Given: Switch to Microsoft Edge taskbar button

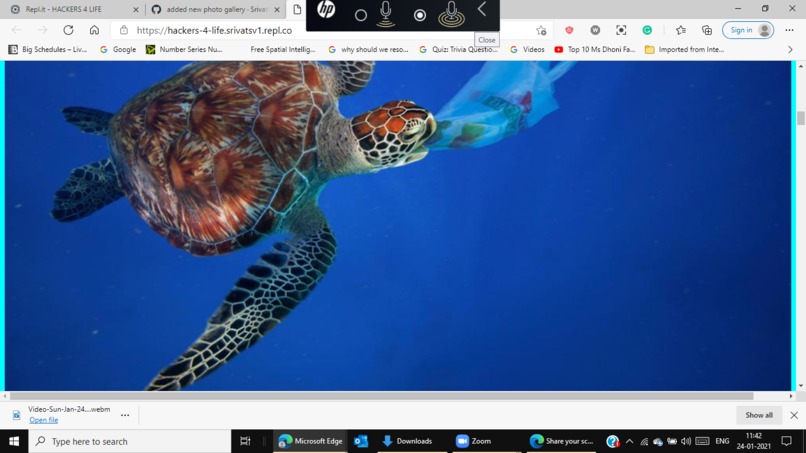Looking at the screenshot, I should tap(310, 441).
